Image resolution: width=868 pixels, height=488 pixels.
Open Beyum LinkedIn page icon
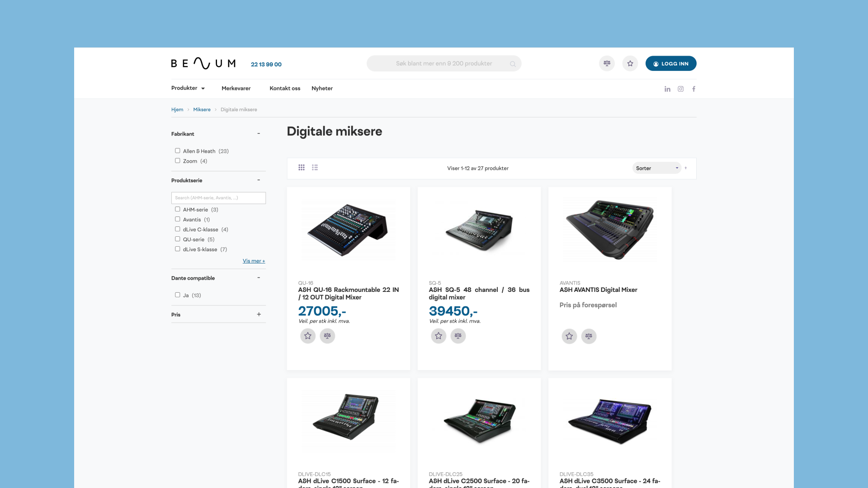click(667, 89)
